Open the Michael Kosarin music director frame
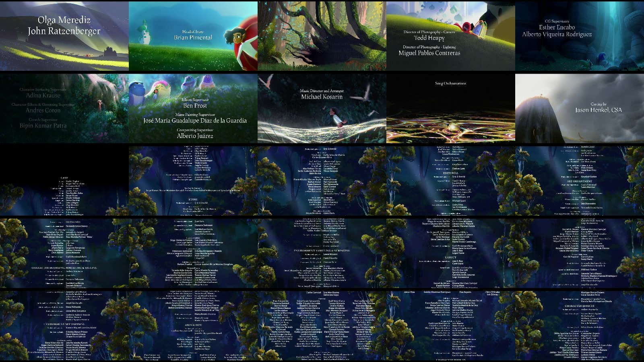 pos(322,109)
